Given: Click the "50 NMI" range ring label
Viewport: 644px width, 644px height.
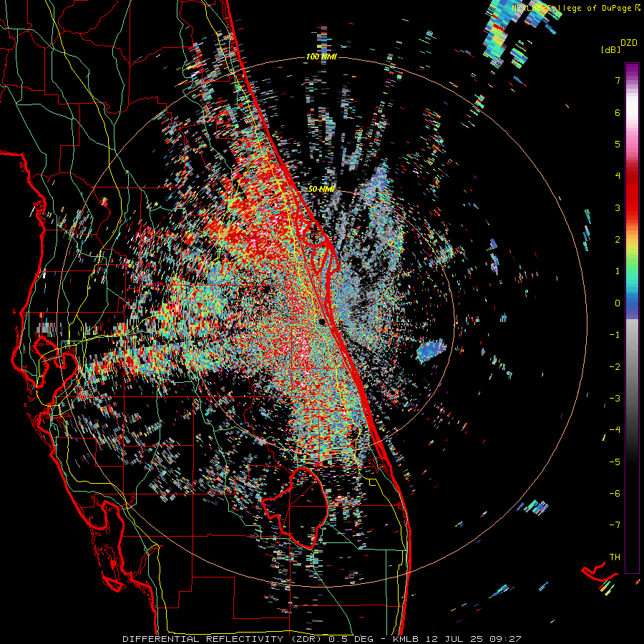Looking at the screenshot, I should [x=321, y=189].
